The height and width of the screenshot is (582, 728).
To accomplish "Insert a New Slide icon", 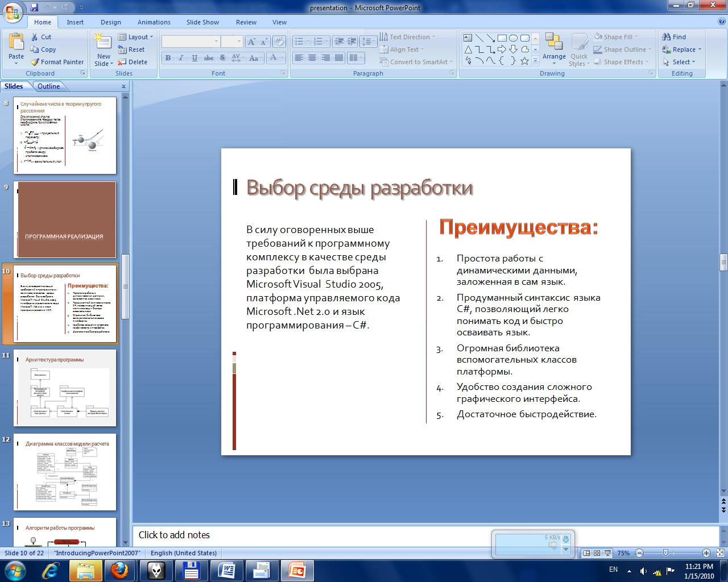I will click(104, 42).
